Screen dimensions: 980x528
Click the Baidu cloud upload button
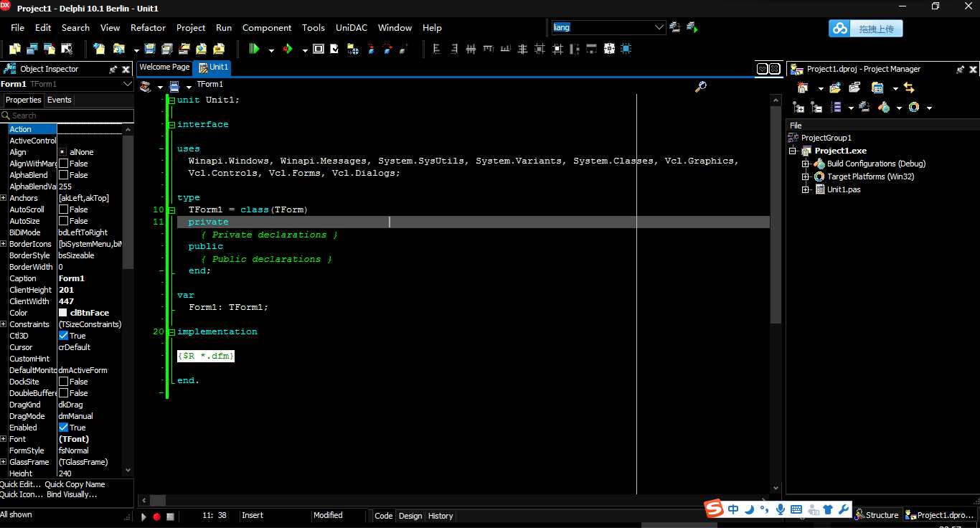pyautogui.click(x=866, y=29)
